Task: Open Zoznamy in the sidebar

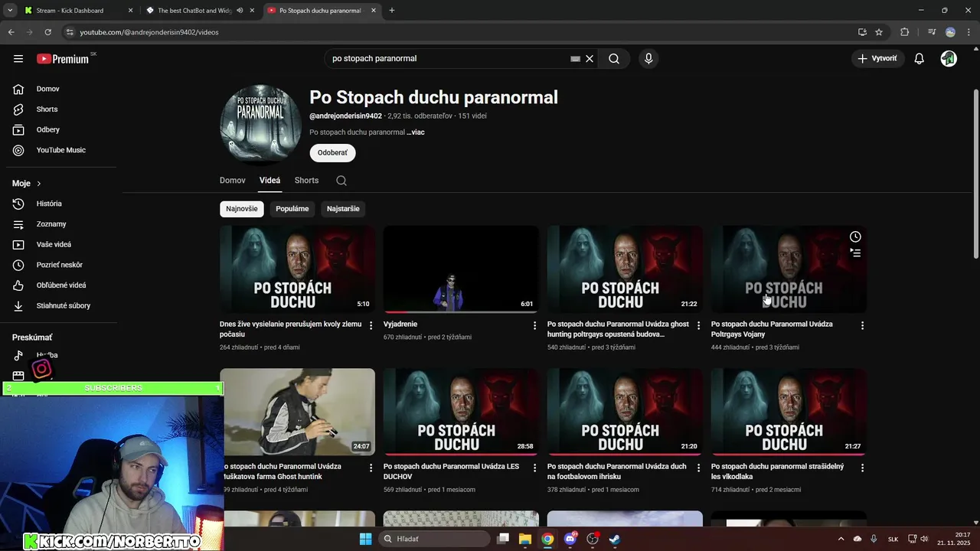Action: (61, 224)
